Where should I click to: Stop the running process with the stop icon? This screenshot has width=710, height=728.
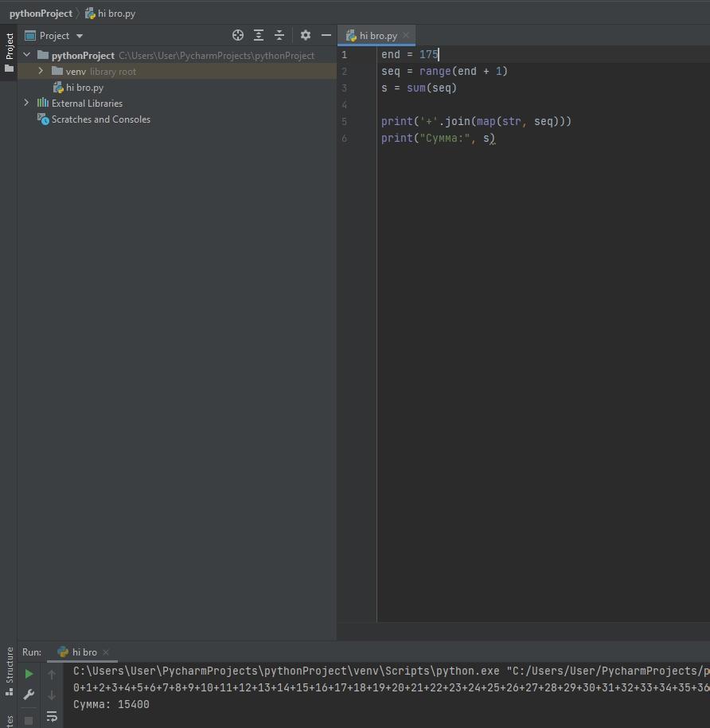point(29,720)
